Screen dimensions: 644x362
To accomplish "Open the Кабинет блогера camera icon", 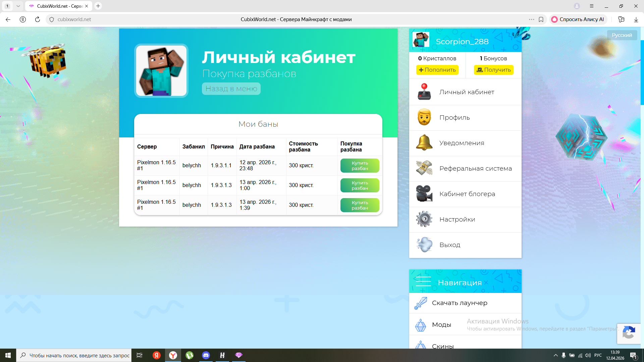I will [424, 194].
